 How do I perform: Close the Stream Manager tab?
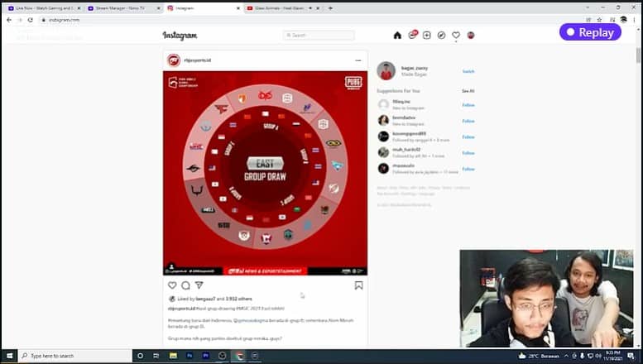click(x=159, y=8)
